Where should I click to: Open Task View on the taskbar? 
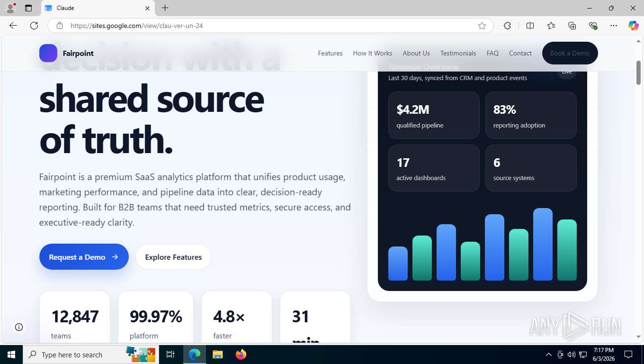point(170,355)
